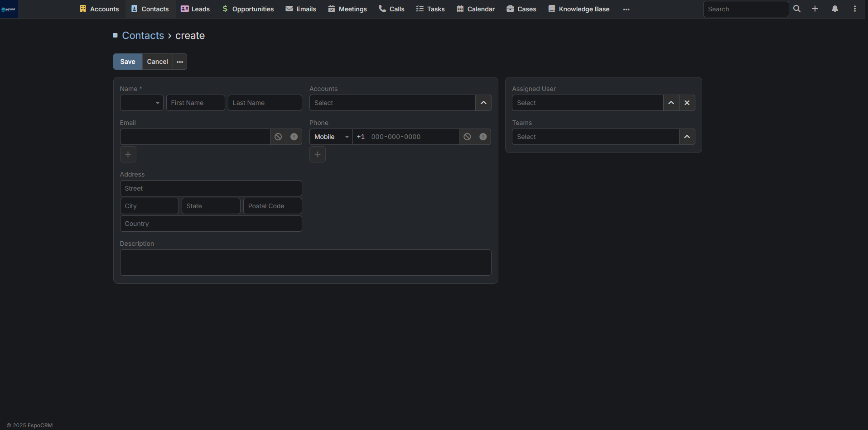Open the Contacts tab in navbar
This screenshot has height=430, width=868.
pyautogui.click(x=150, y=9)
